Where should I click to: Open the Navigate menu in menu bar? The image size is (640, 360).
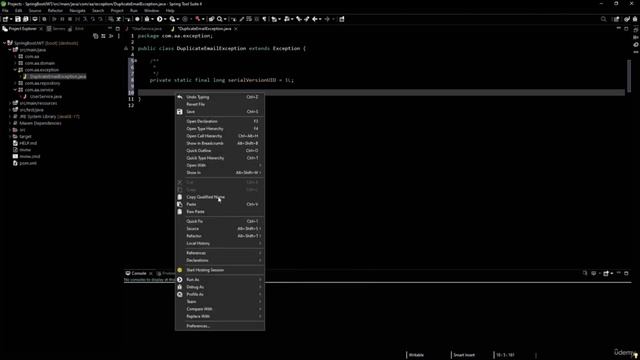(77, 11)
